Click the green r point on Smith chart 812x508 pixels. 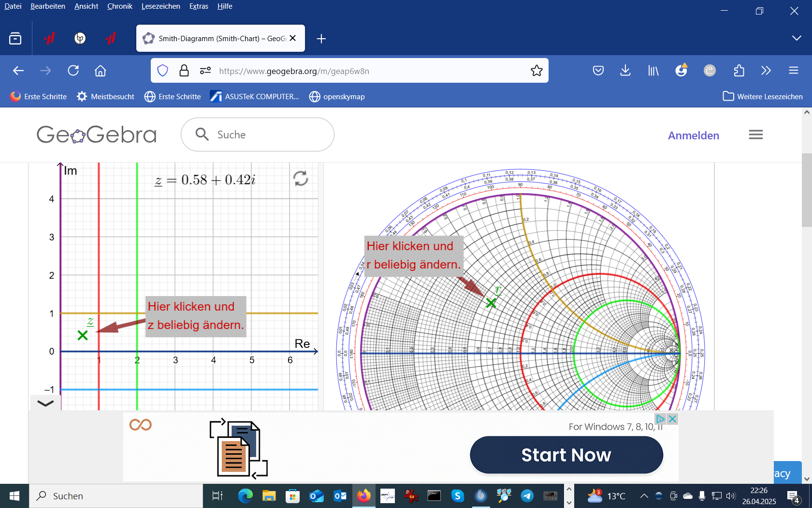tap(491, 303)
